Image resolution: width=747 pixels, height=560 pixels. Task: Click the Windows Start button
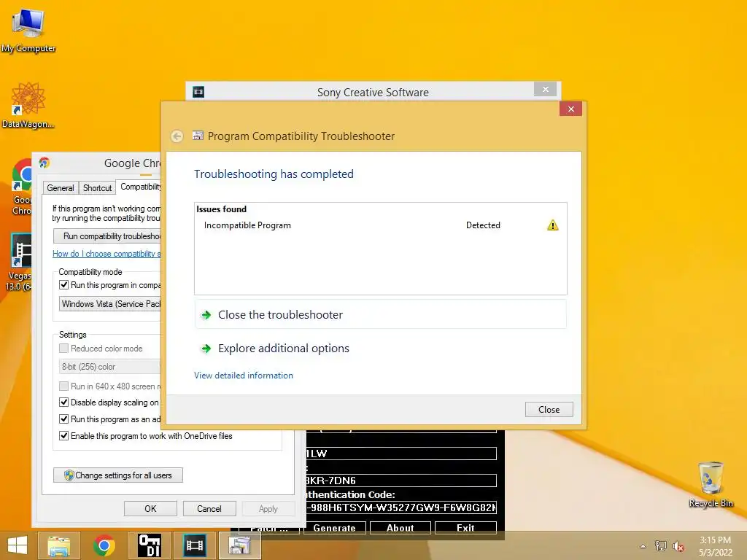pyautogui.click(x=18, y=545)
